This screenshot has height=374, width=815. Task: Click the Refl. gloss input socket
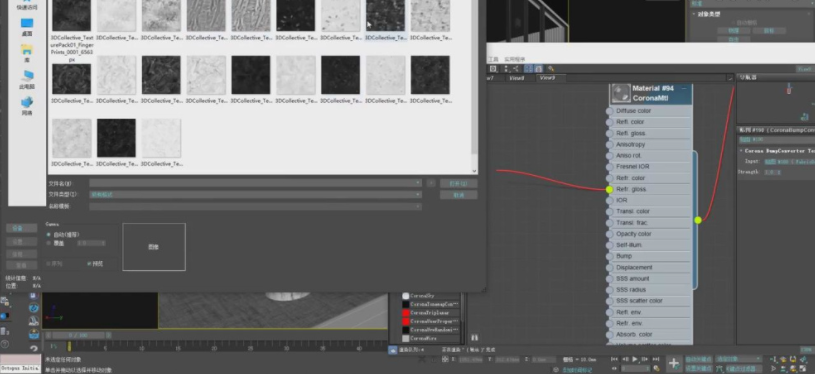pyautogui.click(x=610, y=133)
